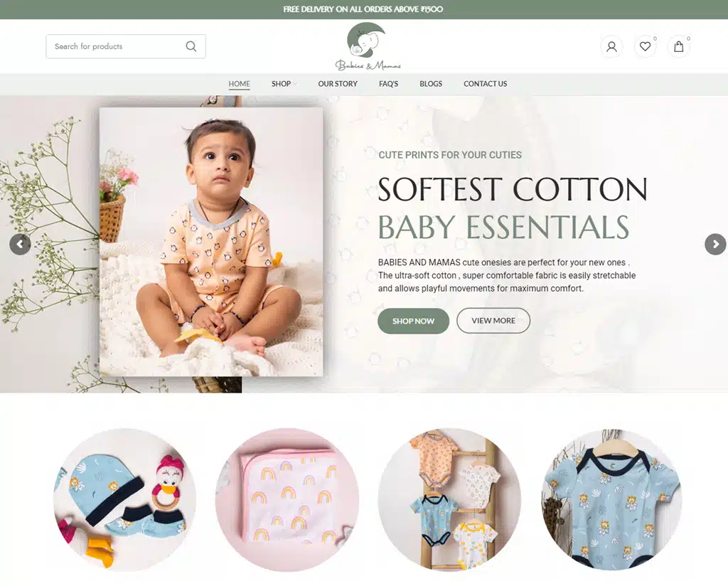
Task: Click the SHOP NOW button
Action: click(x=413, y=321)
